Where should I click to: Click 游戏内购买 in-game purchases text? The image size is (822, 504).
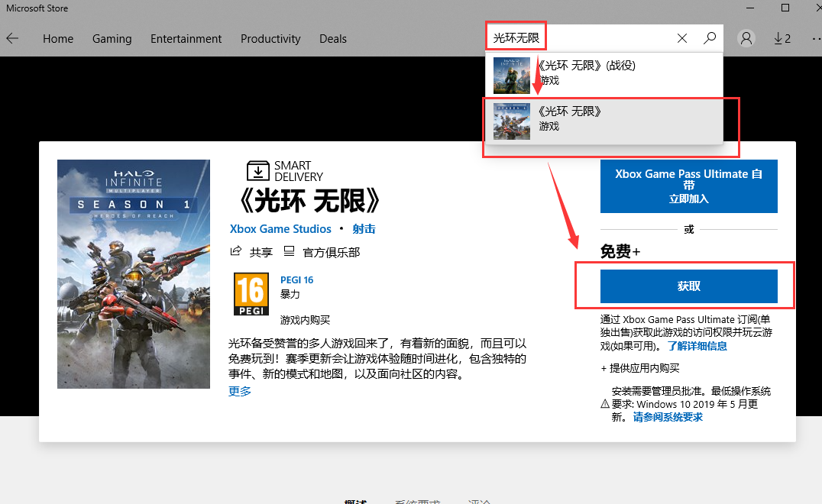click(x=305, y=320)
